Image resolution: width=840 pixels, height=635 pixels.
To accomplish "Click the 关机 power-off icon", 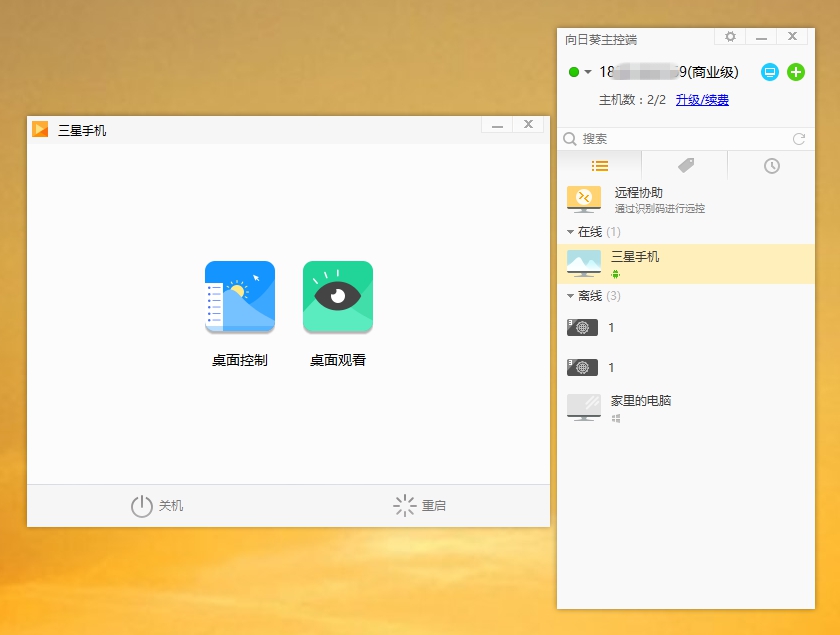I will pyautogui.click(x=142, y=506).
